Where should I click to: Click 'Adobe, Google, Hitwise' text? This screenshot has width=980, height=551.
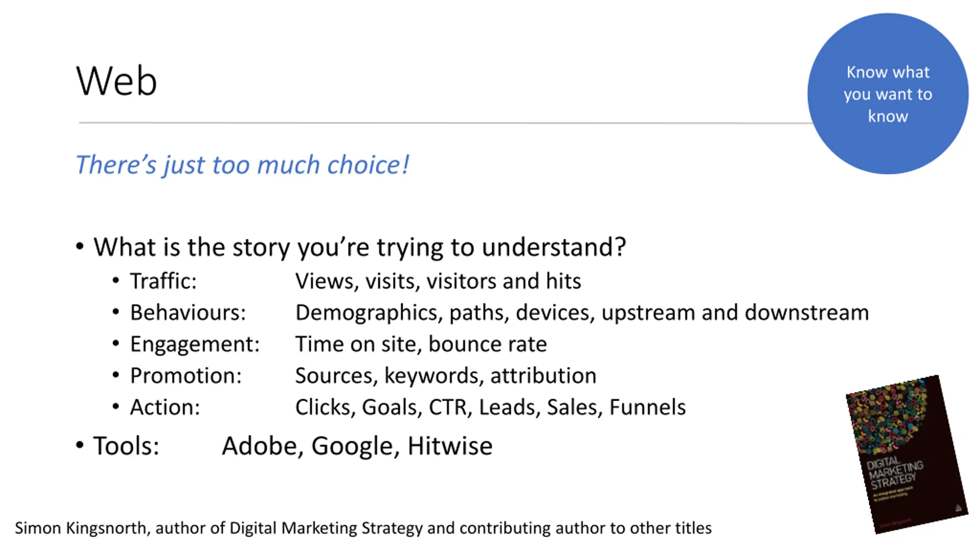coord(357,446)
